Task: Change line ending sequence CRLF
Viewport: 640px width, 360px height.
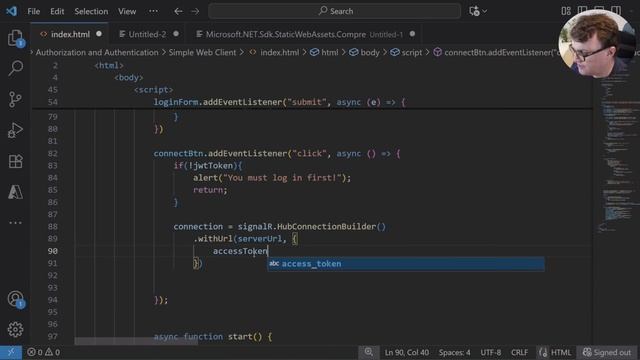Action: (519, 352)
